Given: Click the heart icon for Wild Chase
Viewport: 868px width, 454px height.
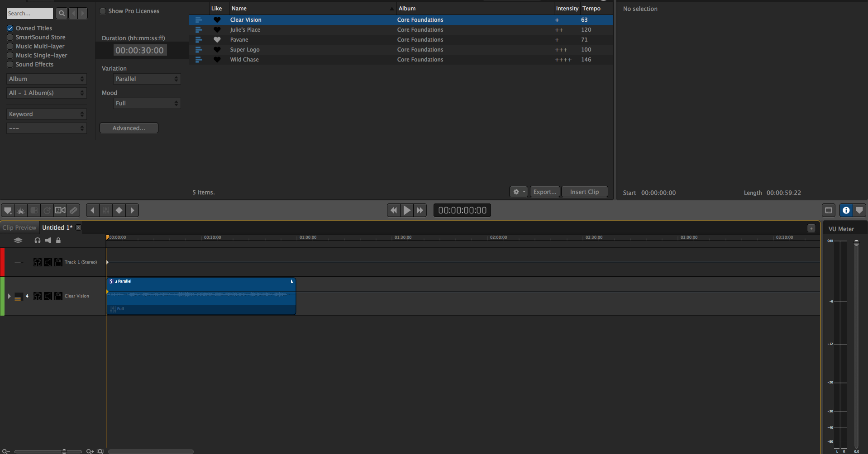Looking at the screenshot, I should (x=217, y=60).
